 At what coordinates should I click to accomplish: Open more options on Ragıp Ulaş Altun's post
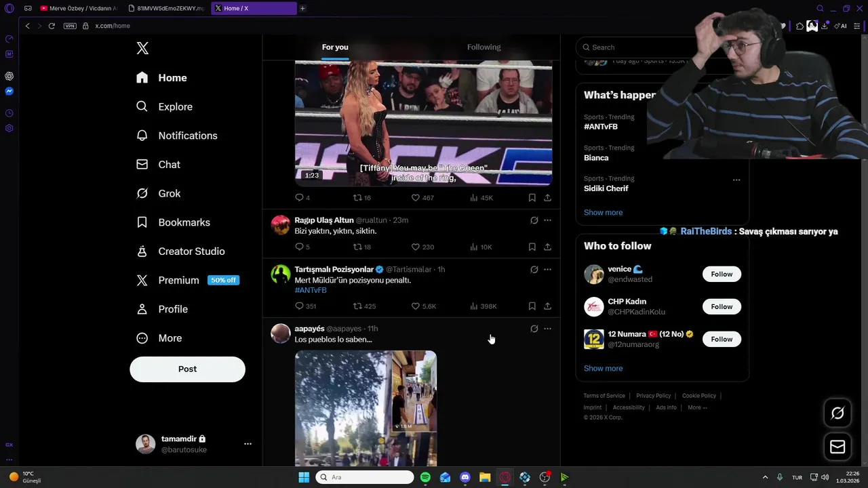pos(547,220)
